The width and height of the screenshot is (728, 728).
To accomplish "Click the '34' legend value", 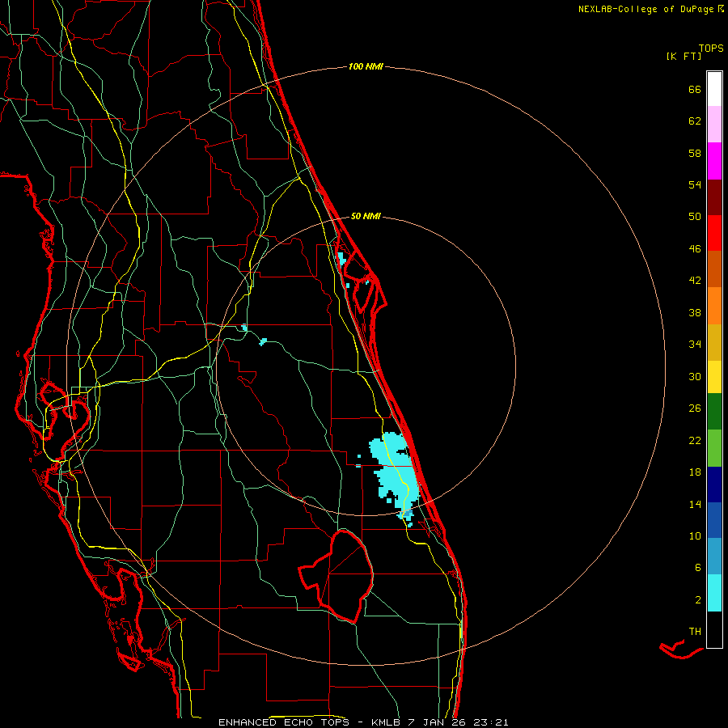I will click(695, 345).
